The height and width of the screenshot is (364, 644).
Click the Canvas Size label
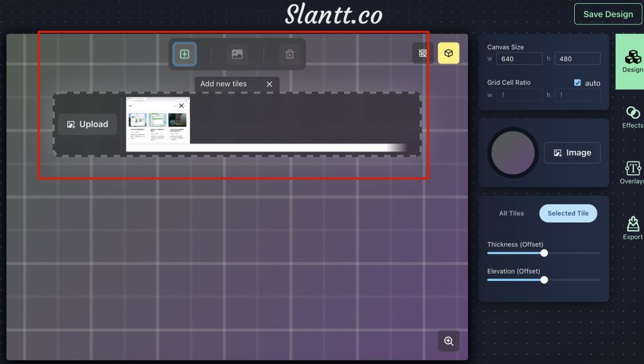pyautogui.click(x=505, y=47)
